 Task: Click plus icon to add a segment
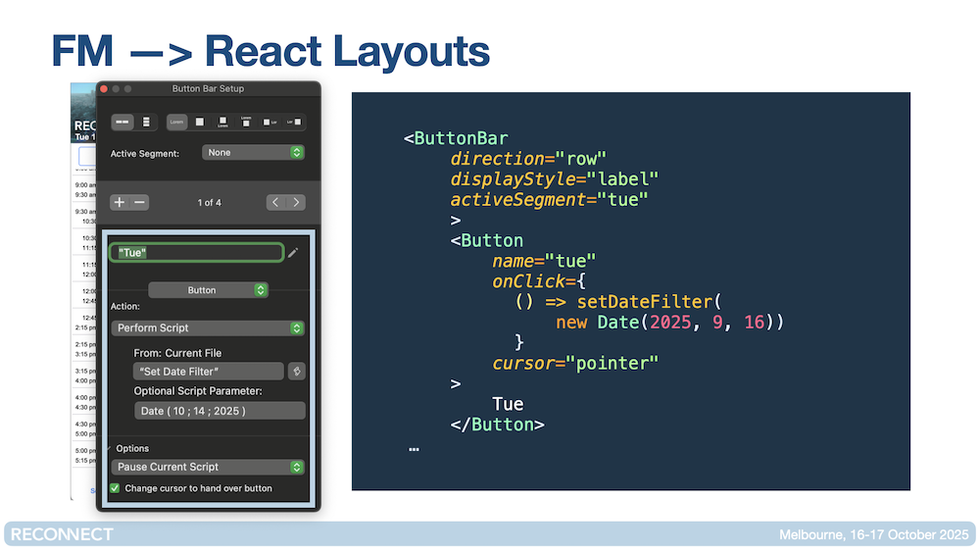coord(120,202)
